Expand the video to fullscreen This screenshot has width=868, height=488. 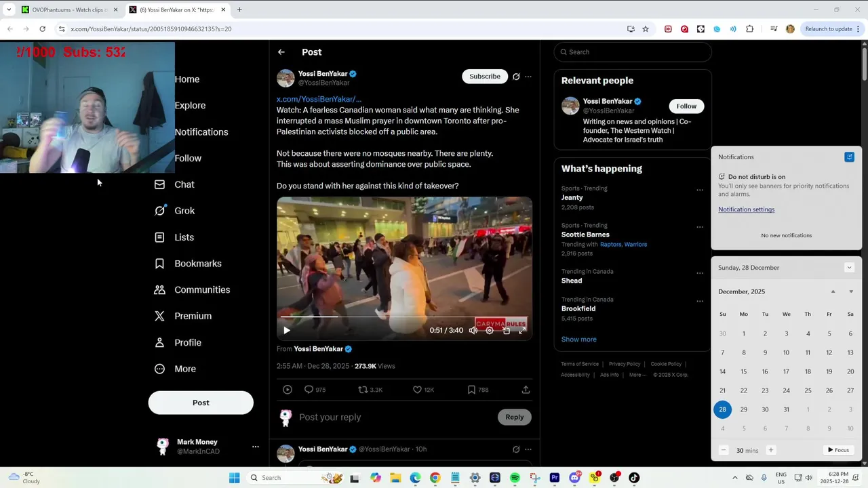(x=522, y=331)
